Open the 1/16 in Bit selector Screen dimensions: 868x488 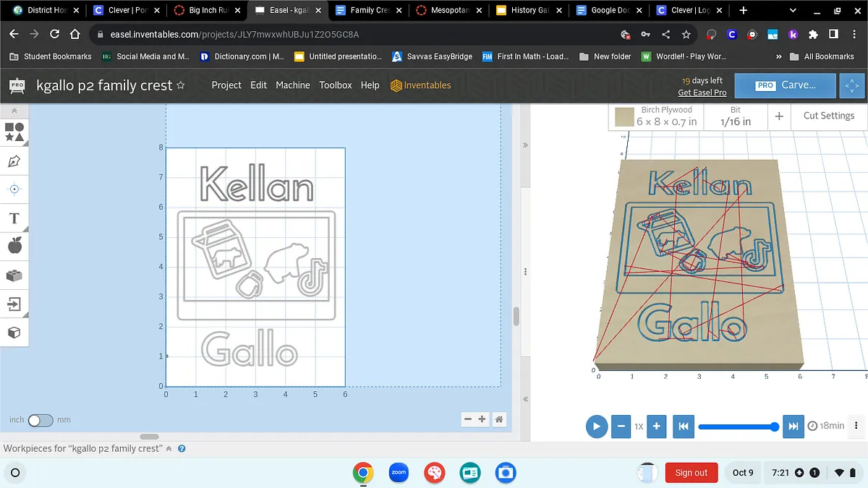click(735, 116)
